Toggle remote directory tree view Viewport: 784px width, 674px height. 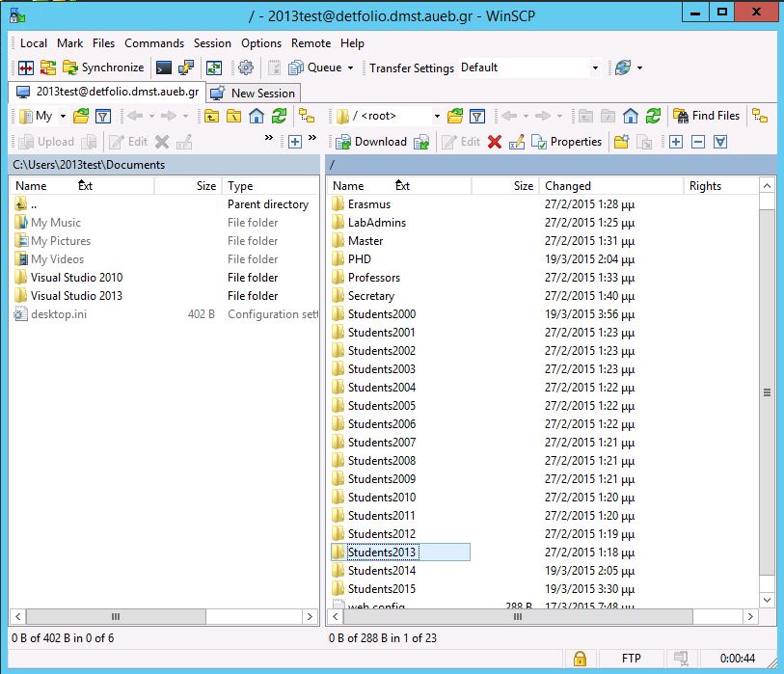tap(760, 116)
